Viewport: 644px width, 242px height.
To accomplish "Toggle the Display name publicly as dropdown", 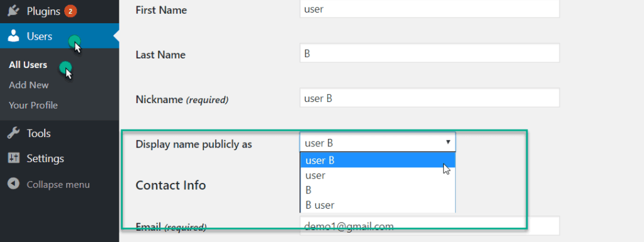I will pyautogui.click(x=377, y=143).
